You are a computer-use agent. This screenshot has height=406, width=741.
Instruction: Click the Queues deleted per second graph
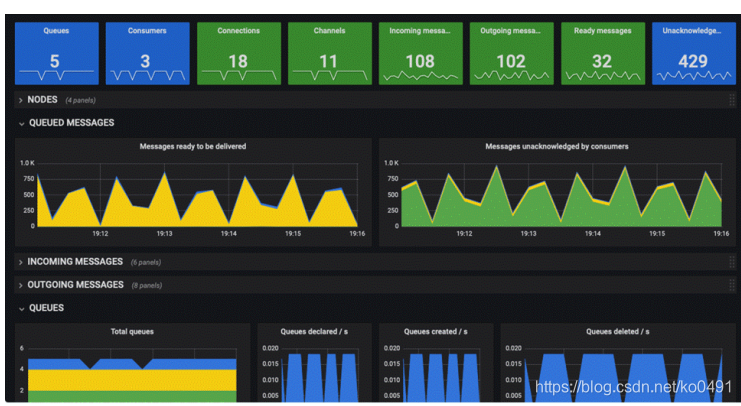coord(623,376)
